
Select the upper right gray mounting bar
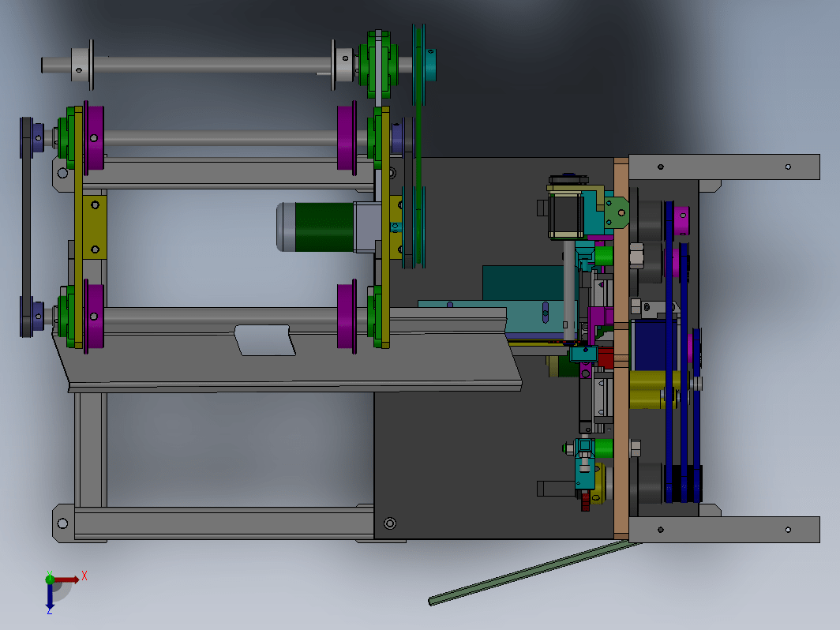click(x=724, y=167)
